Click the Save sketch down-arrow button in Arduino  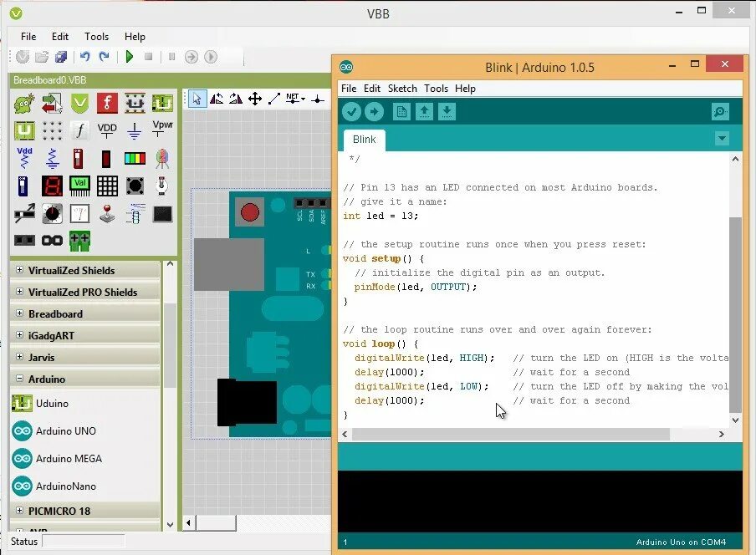(447, 112)
